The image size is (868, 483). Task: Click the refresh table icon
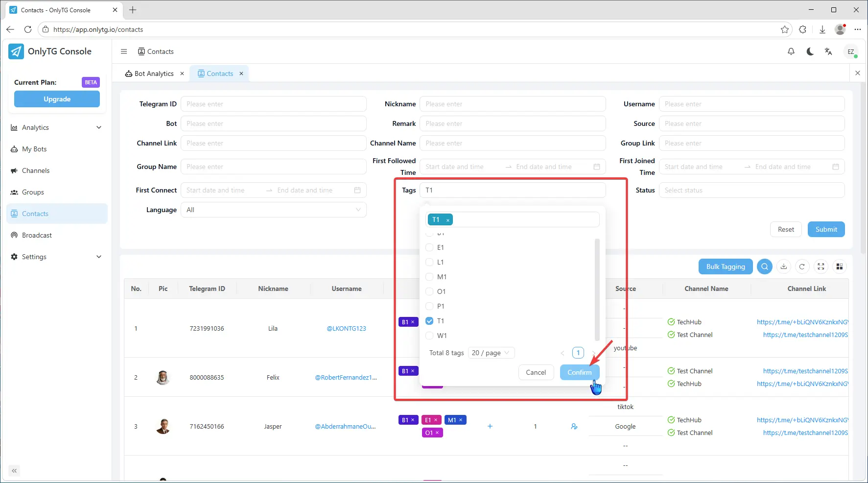click(x=802, y=266)
